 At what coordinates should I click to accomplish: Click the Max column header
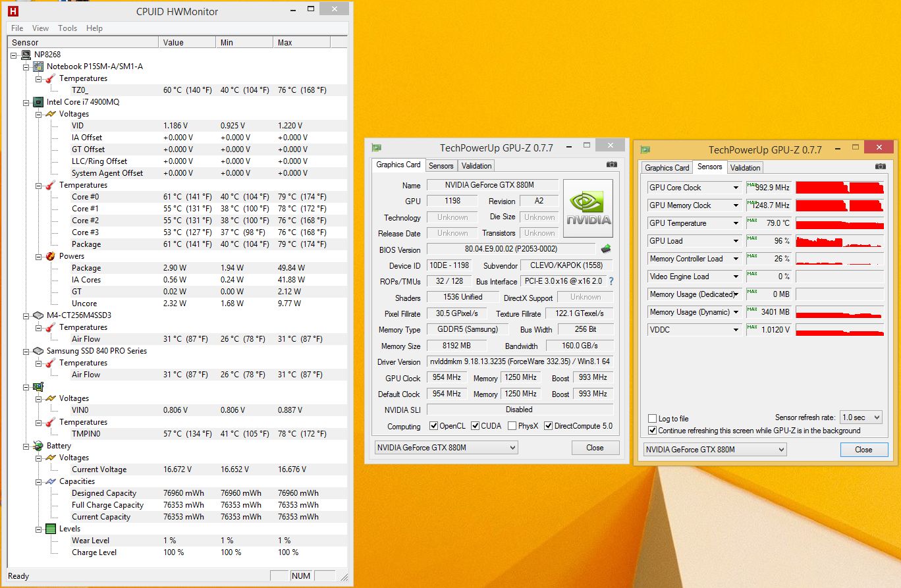pyautogui.click(x=301, y=43)
